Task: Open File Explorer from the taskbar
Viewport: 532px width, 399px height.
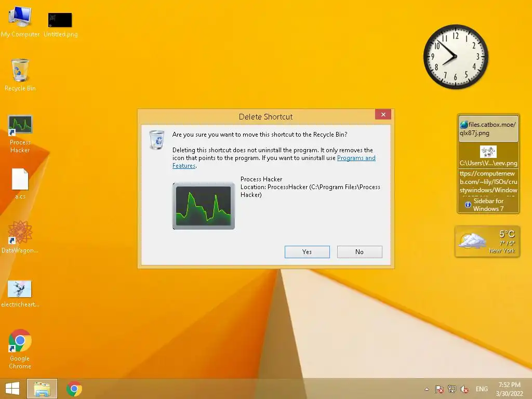Action: pos(42,389)
